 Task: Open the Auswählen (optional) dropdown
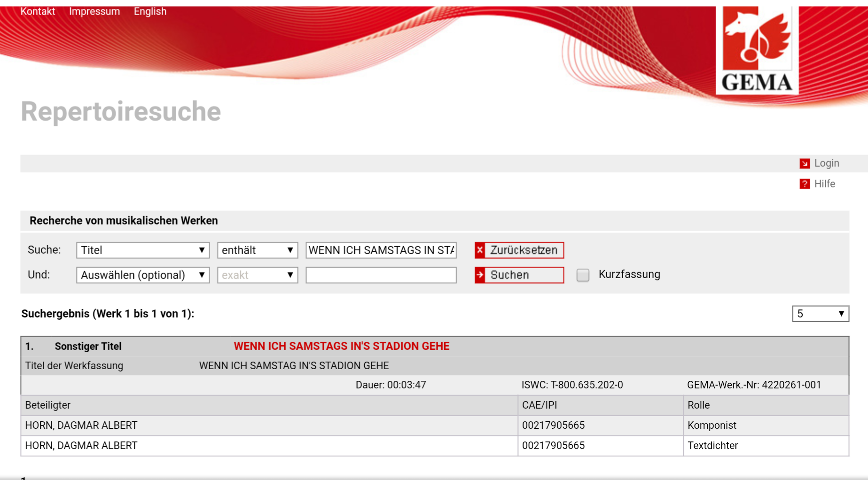[143, 275]
